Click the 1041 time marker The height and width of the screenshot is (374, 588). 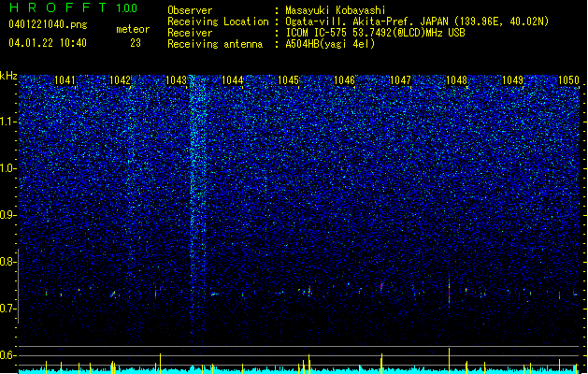pyautogui.click(x=65, y=80)
